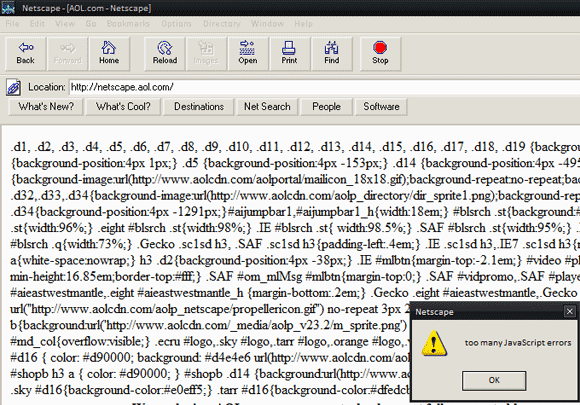Screen dimensions: 580x405
Task: Click text line starting '#shopb h3 a'
Action: (210, 374)
